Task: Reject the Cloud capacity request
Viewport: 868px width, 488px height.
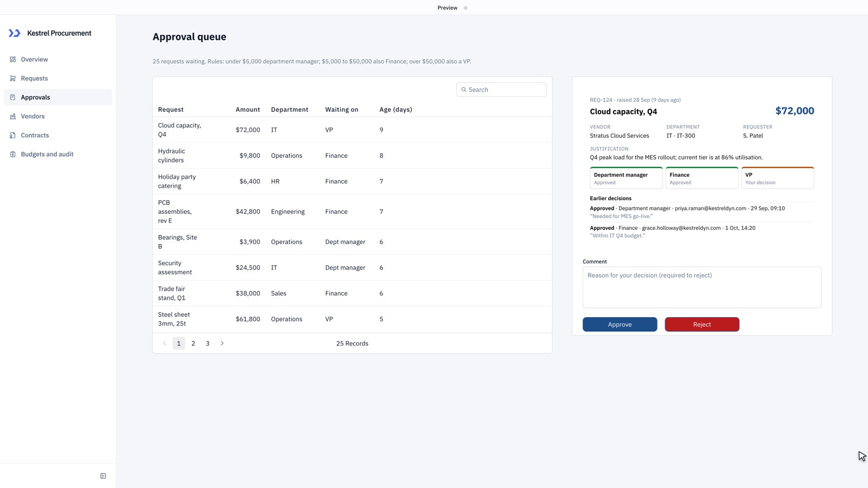Action: pos(702,324)
